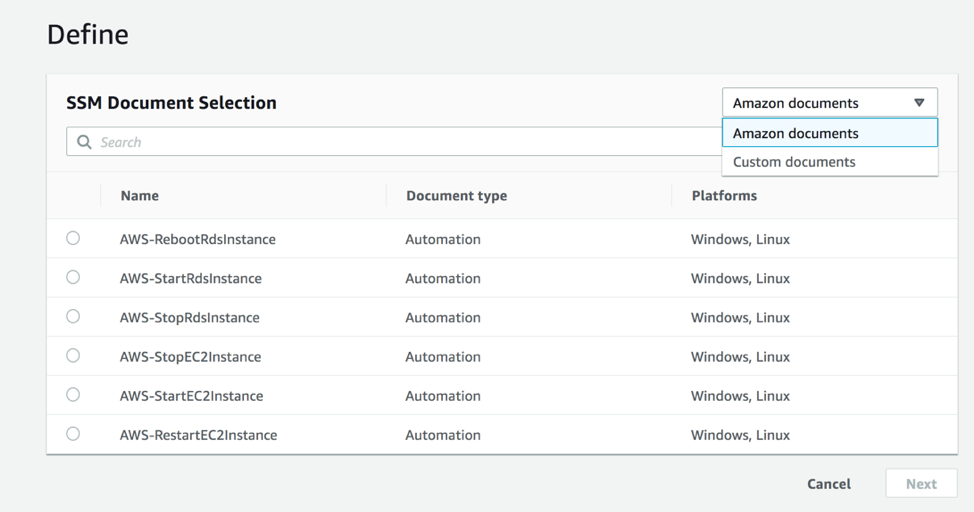
Task: Choose the AWS-StopEC2Instance radio option
Action: (x=73, y=355)
